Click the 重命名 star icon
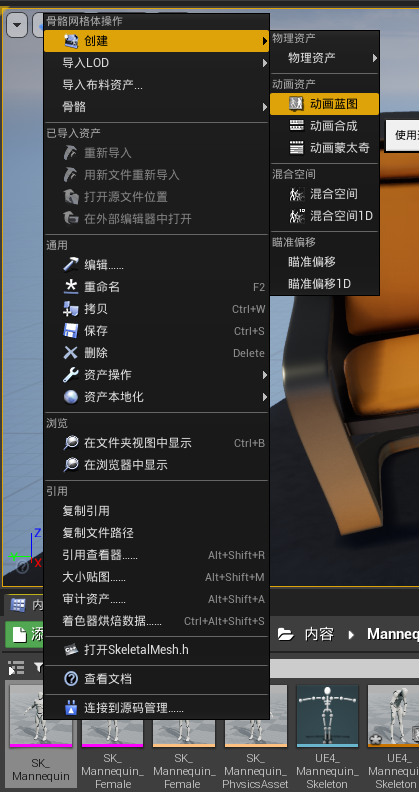This screenshot has height=792, width=419. (x=71, y=287)
